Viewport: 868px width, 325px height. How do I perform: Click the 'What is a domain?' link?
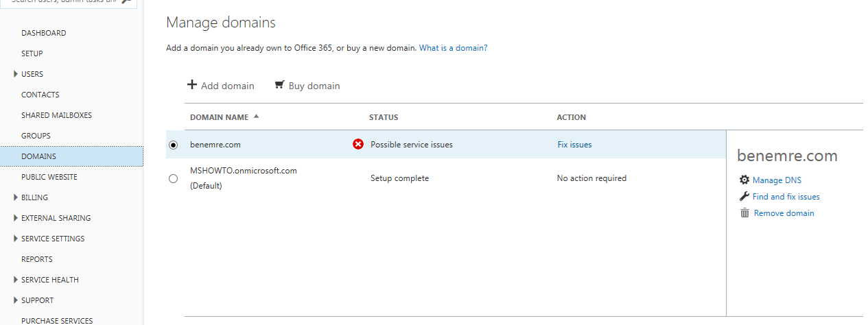coord(454,48)
